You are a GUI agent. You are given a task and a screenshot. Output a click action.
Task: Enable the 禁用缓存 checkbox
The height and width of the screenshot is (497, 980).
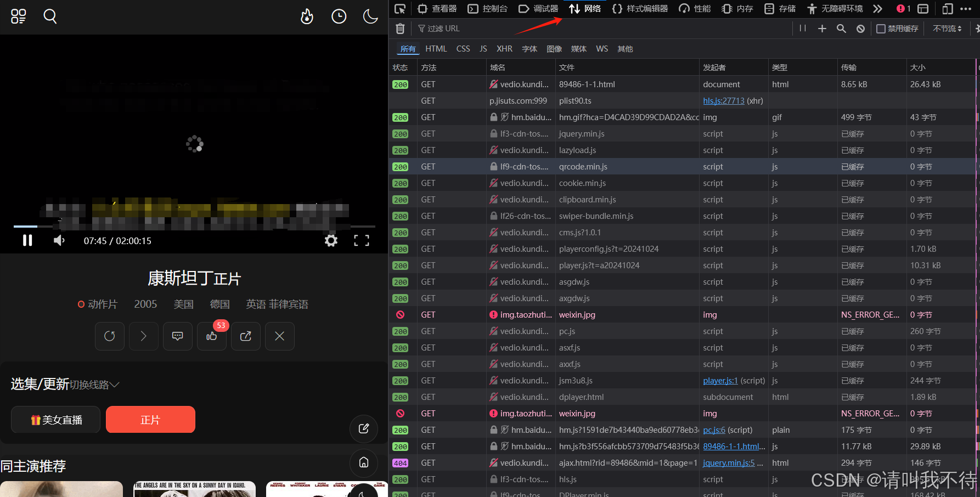(881, 29)
